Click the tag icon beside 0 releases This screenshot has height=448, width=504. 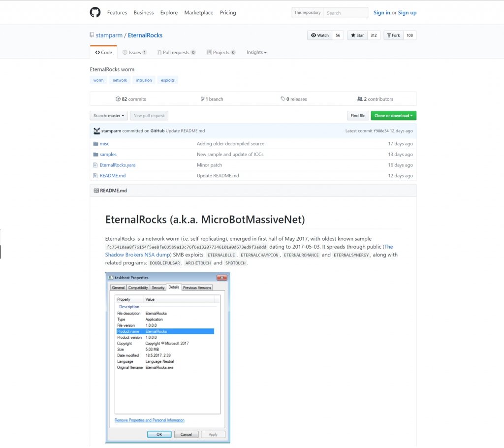[283, 99]
